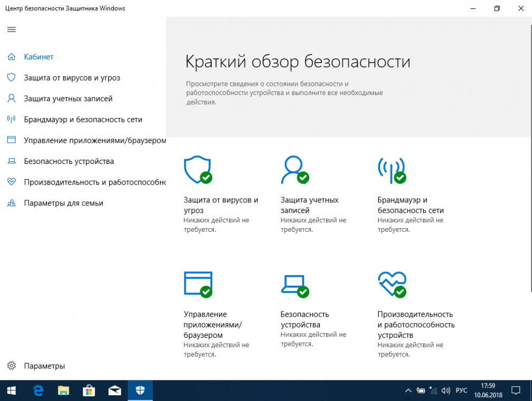532x401 pixels.
Task: Click the battery power tray icon
Action: 421,390
